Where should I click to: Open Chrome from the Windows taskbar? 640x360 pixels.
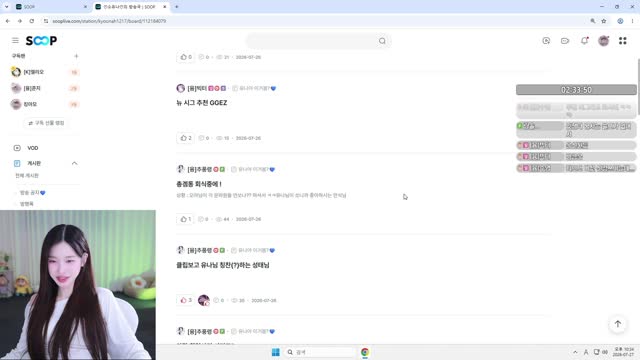tap(364, 352)
